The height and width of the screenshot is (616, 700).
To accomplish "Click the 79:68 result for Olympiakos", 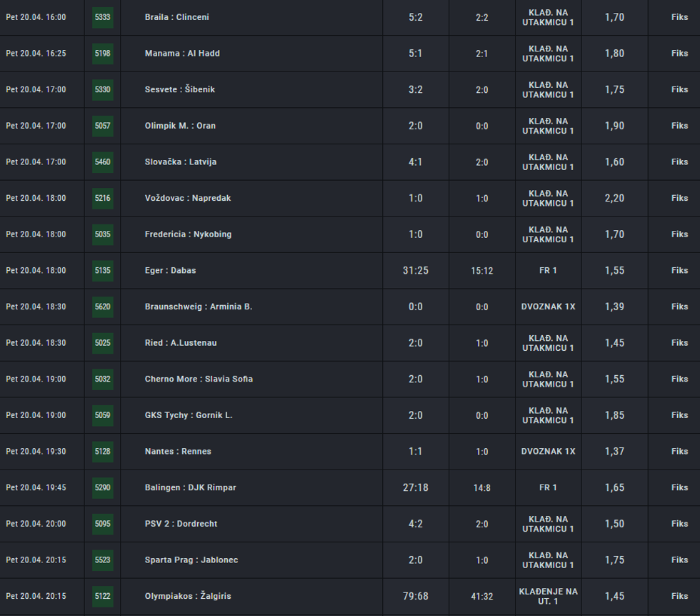I will pos(415,596).
